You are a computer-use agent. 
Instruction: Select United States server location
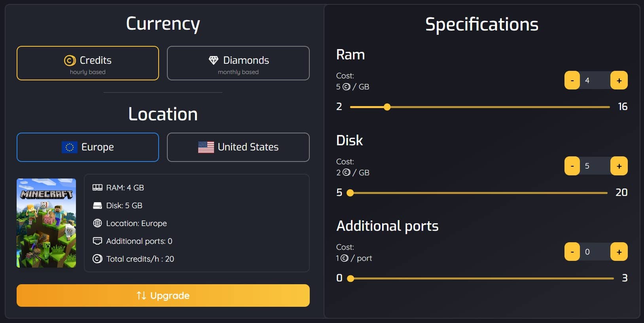[238, 147]
